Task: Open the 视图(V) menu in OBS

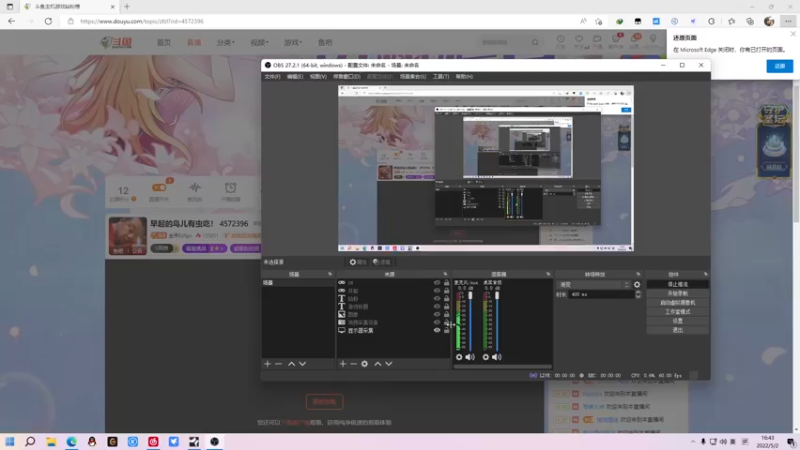Action: coord(318,77)
